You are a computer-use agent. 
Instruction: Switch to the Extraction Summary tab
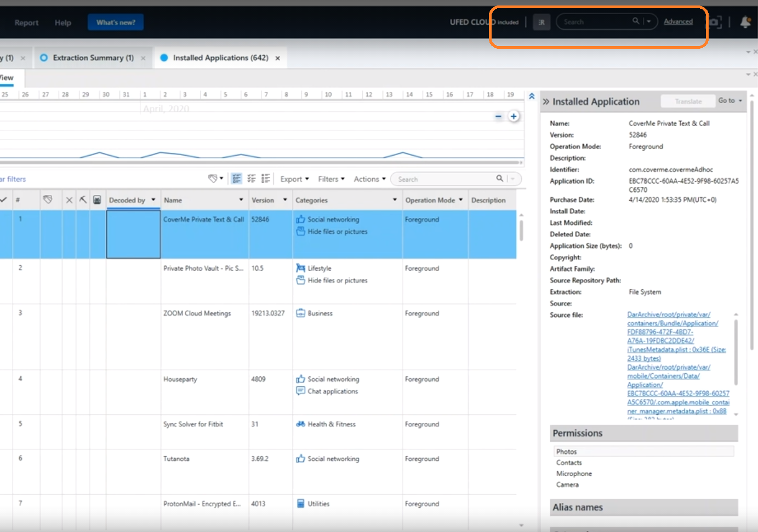pos(92,57)
